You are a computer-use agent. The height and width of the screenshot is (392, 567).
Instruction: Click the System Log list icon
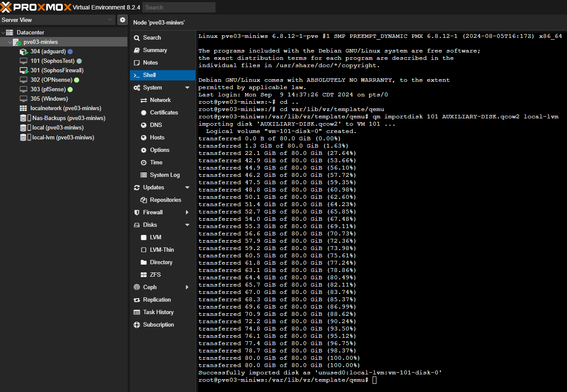tap(144, 175)
